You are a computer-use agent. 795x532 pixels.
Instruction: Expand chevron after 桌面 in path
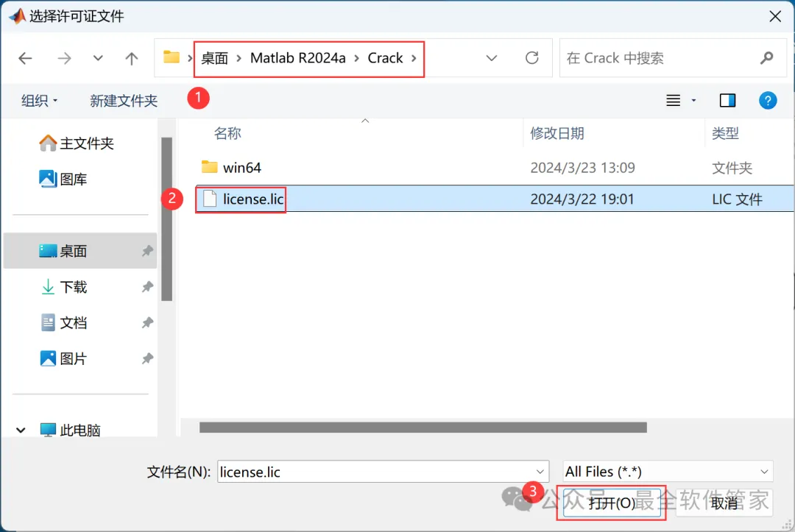click(239, 58)
